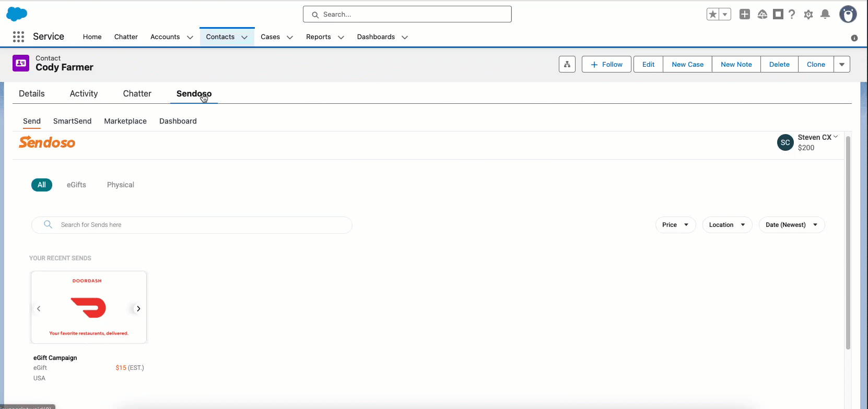Click the Salesforce cloud logo
This screenshot has height=409, width=868.
17,14
